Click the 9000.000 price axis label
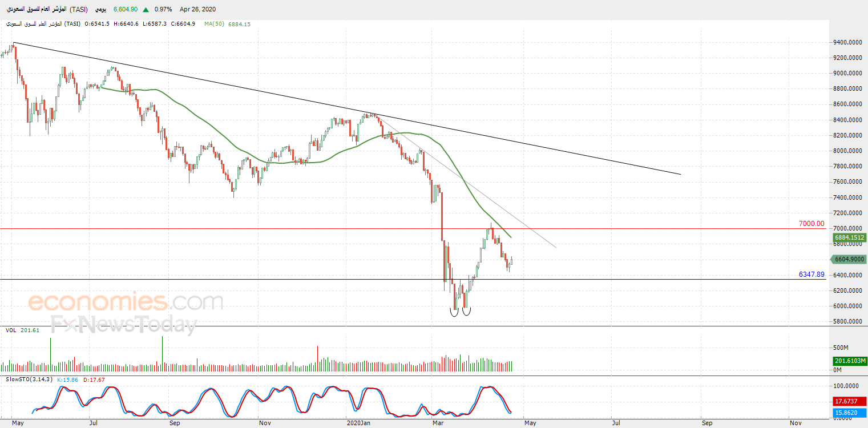The image size is (868, 428). click(847, 73)
